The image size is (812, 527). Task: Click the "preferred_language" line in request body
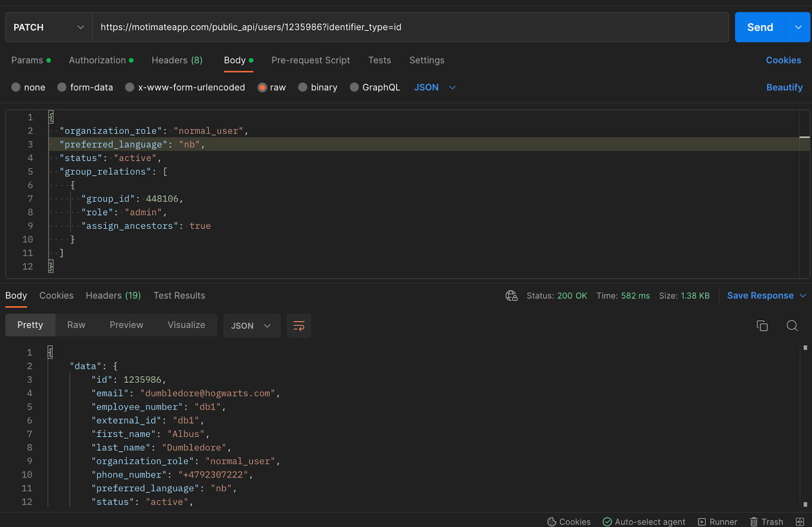pos(132,145)
